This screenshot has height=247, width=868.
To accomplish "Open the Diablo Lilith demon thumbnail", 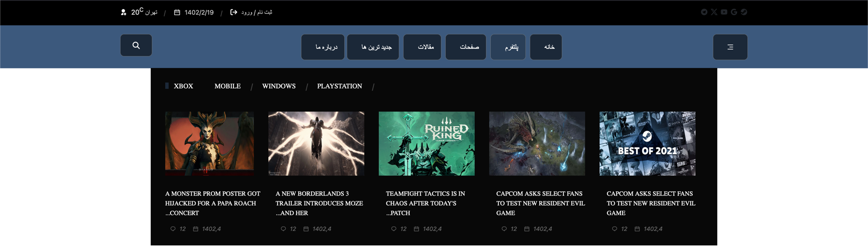I will 209,144.
